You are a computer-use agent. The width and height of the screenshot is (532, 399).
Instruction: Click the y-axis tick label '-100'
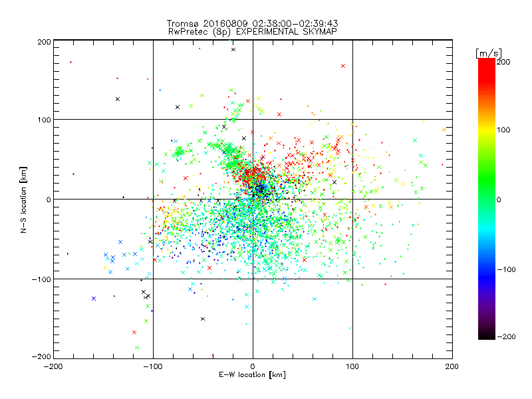pyautogui.click(x=41, y=279)
